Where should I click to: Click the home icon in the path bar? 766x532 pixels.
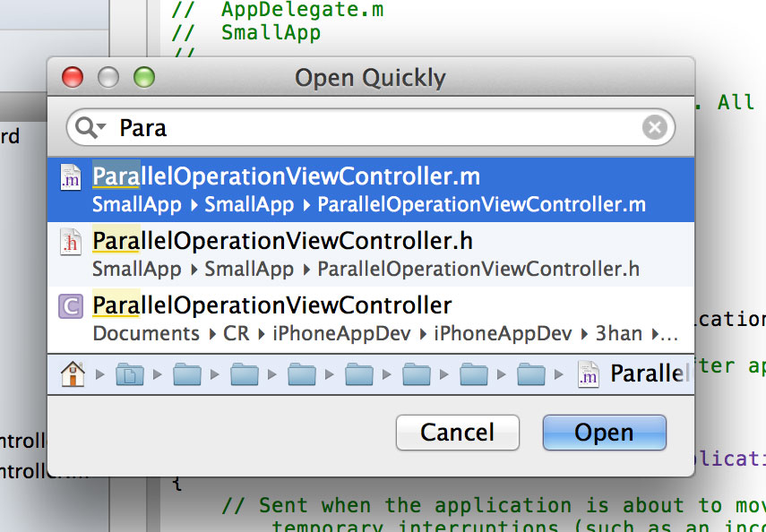pos(73,374)
